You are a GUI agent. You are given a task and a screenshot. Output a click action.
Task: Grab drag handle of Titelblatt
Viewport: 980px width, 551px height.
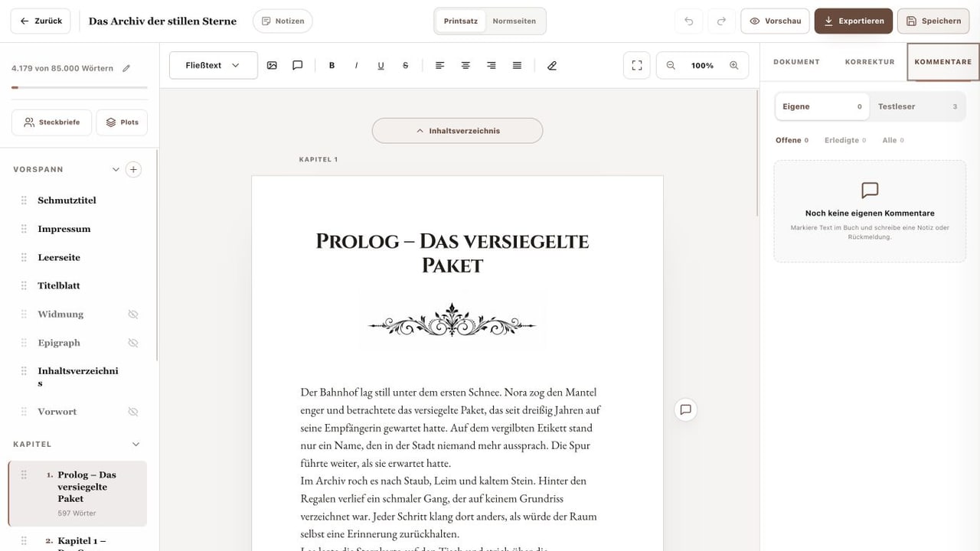pyautogui.click(x=24, y=285)
